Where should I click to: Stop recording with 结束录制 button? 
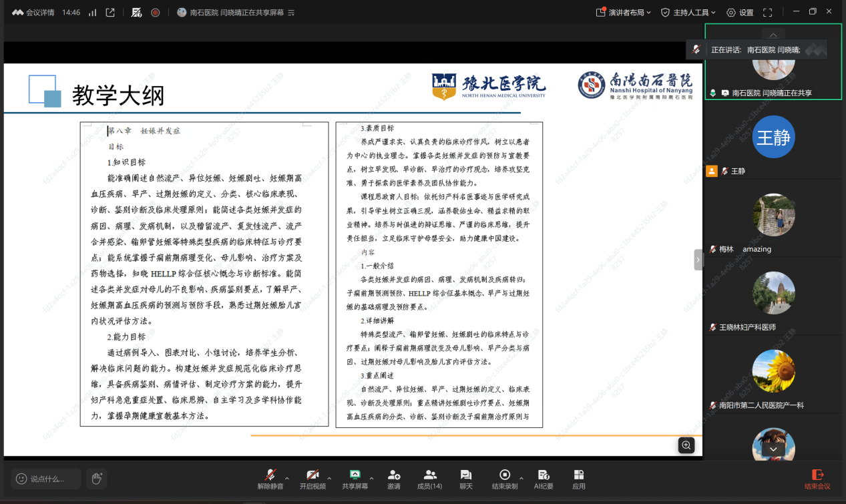click(x=505, y=479)
